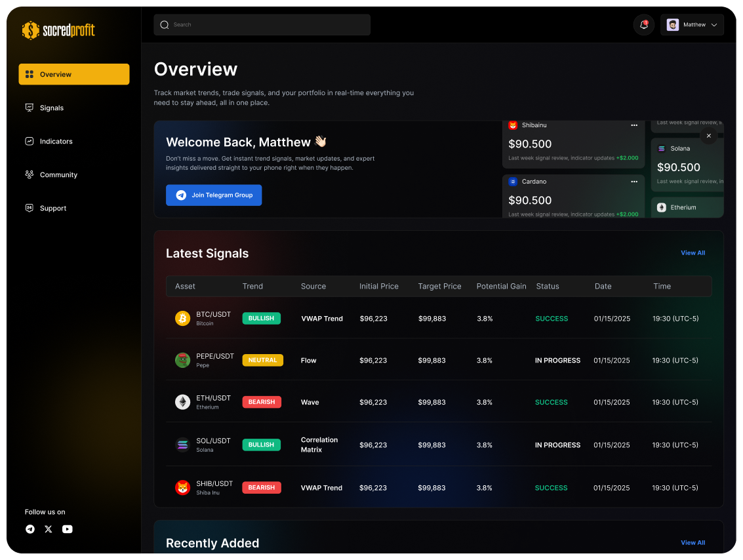The height and width of the screenshot is (560, 743).
Task: Click View All in Latest Signals
Action: 693,253
